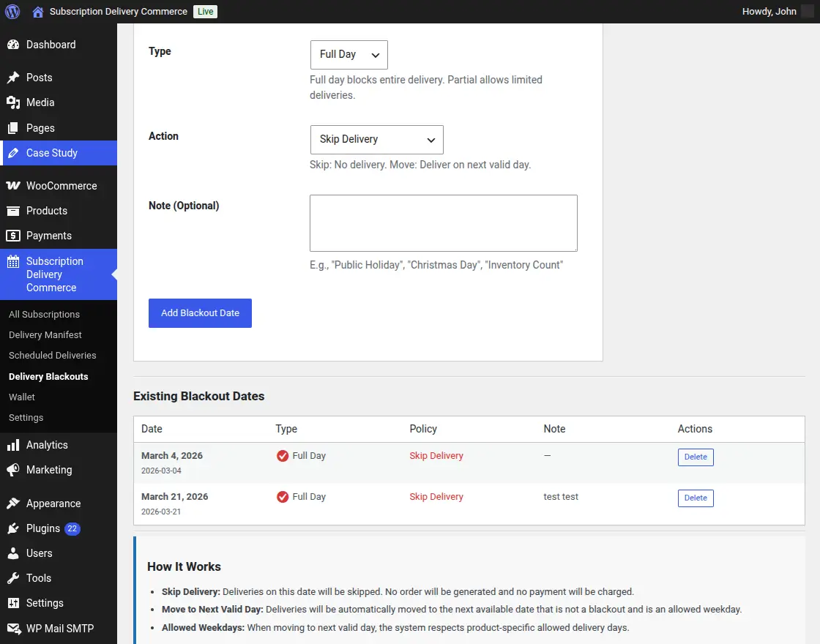This screenshot has height=644, width=820.
Task: Click the Marketing megaphone icon
Action: (x=13, y=470)
